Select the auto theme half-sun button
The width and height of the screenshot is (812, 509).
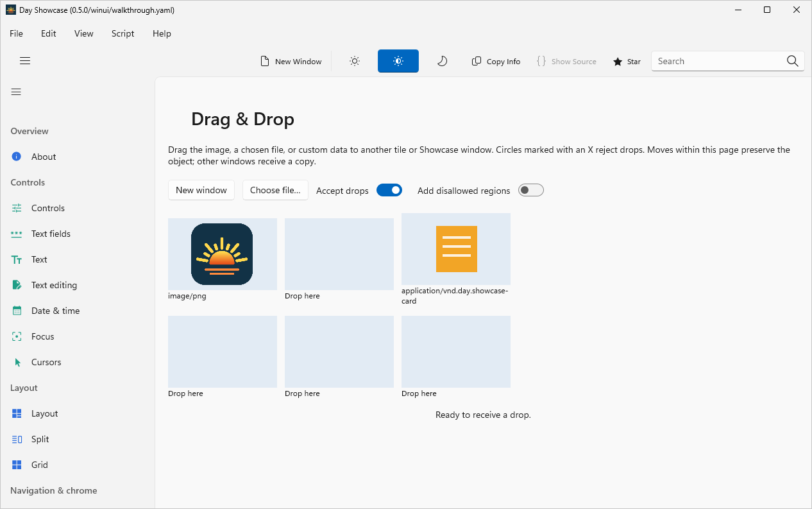(x=398, y=61)
